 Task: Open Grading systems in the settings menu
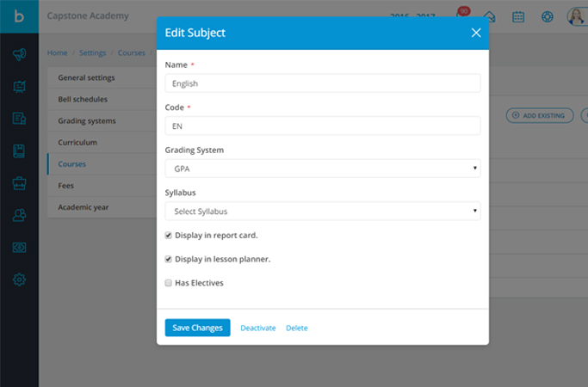tap(102, 121)
